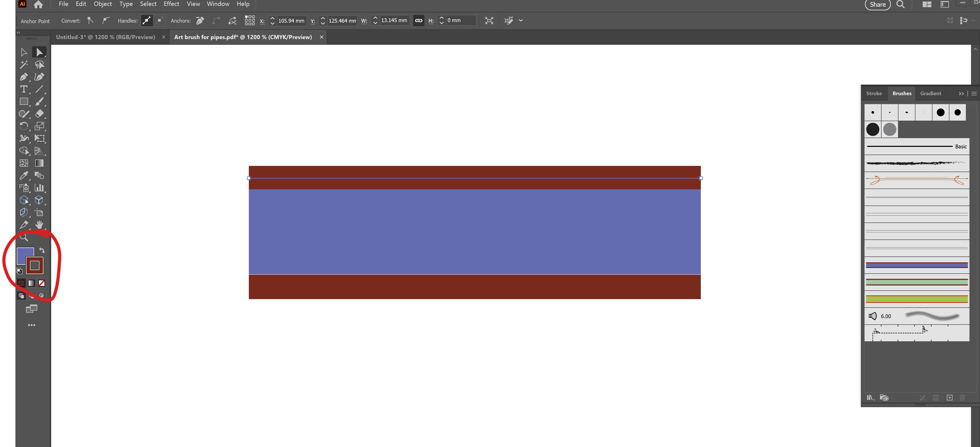Select the Eyedropper tool

pos(24,175)
